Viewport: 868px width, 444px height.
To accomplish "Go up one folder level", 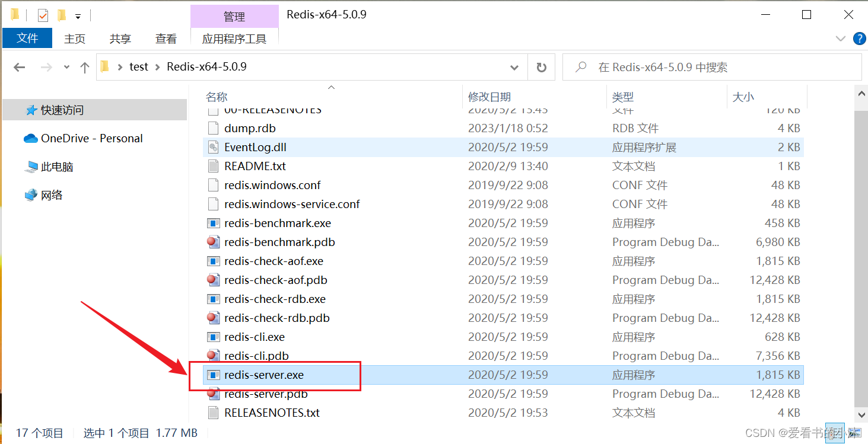I will (x=85, y=68).
